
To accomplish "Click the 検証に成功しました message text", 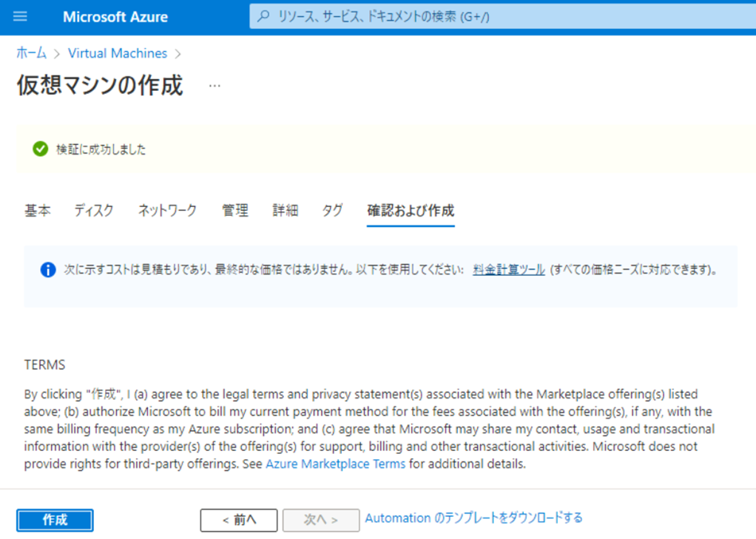I will (x=101, y=149).
